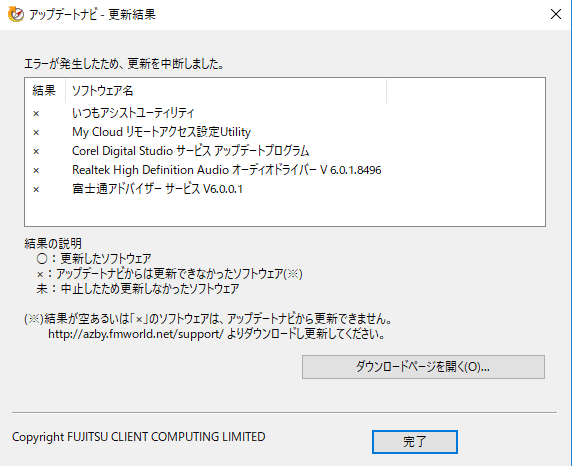Click the Copyright FUJITSU CLIENT COMPUTING LIMITED text
This screenshot has height=466, width=572.
point(139,437)
